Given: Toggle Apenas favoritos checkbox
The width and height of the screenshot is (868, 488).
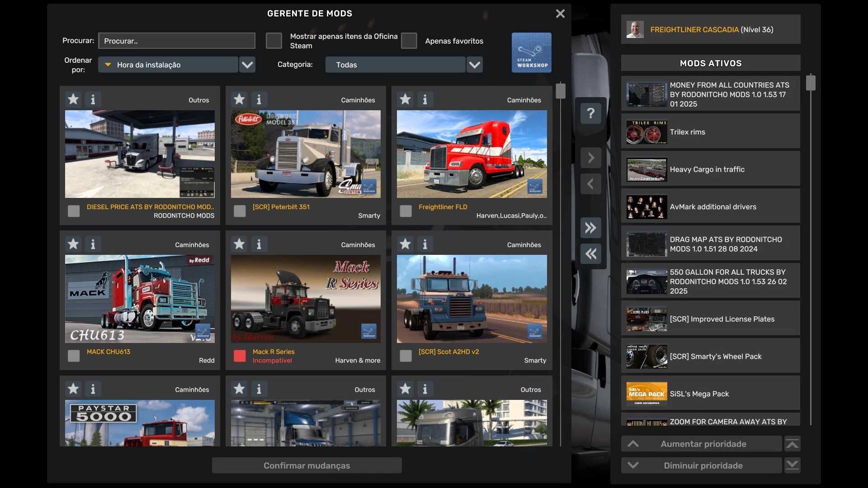Looking at the screenshot, I should (409, 41).
